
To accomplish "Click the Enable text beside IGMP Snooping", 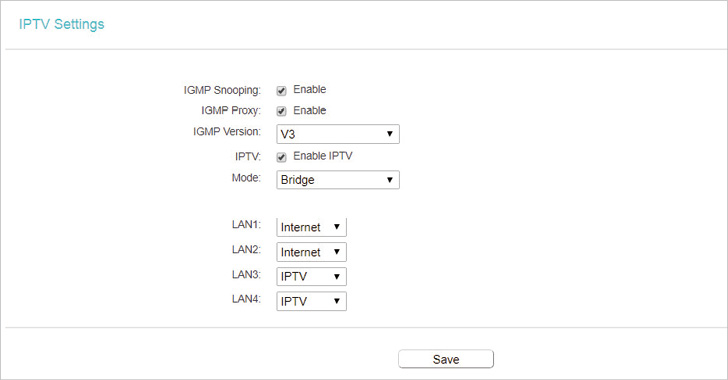I will (310, 89).
